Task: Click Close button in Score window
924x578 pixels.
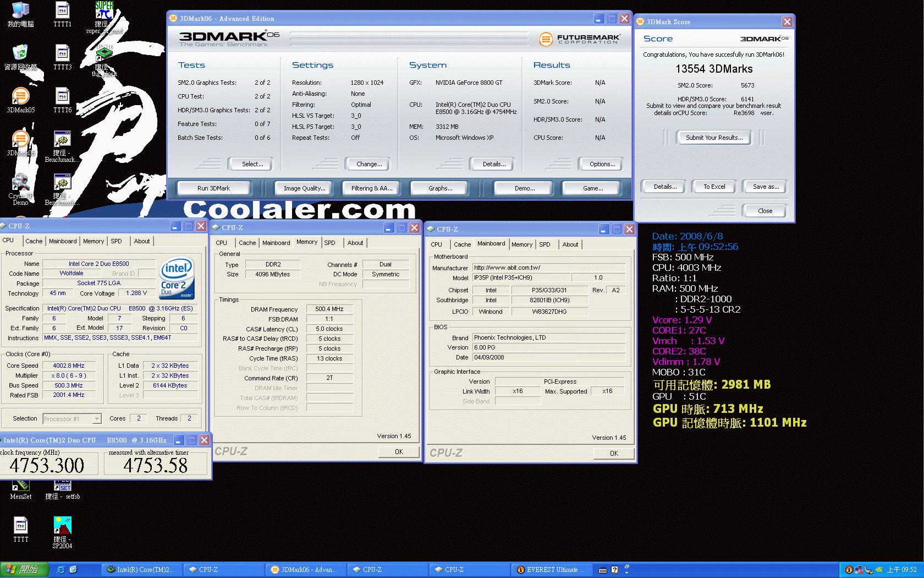Action: click(x=765, y=211)
